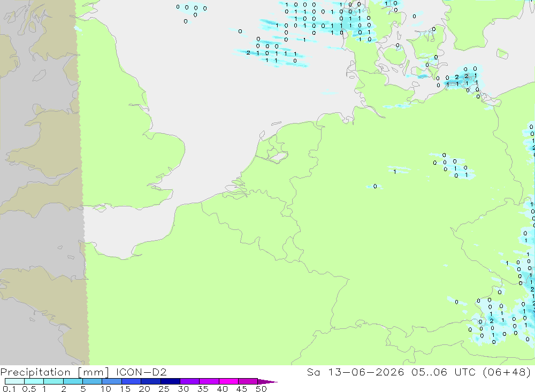
Task: Click the legend label '0.1'
Action: (x=9, y=389)
